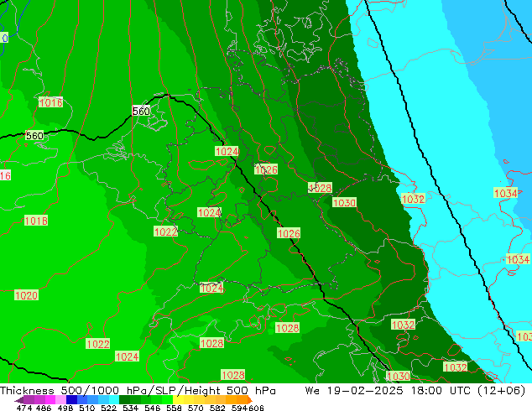Click the dark blue swatch in the thickness legend

[71, 400]
